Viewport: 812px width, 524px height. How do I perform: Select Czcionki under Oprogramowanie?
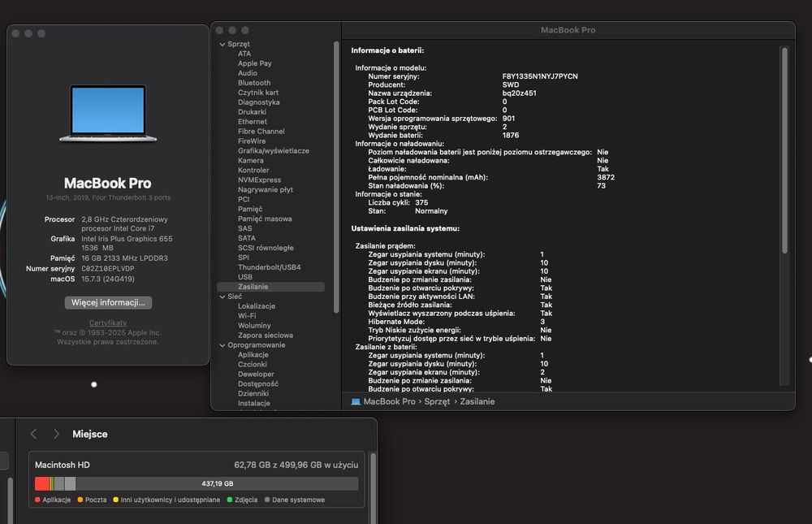pyautogui.click(x=253, y=365)
